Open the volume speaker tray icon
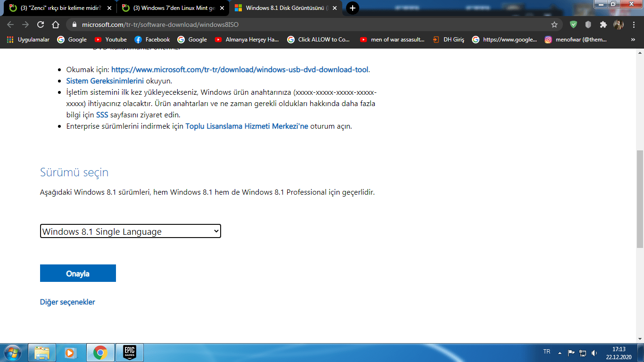This screenshot has height=362, width=644. pyautogui.click(x=594, y=353)
